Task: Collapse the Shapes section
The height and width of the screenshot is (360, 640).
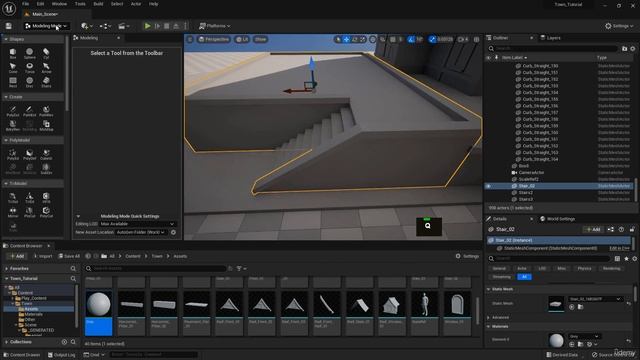Action: 6,39
